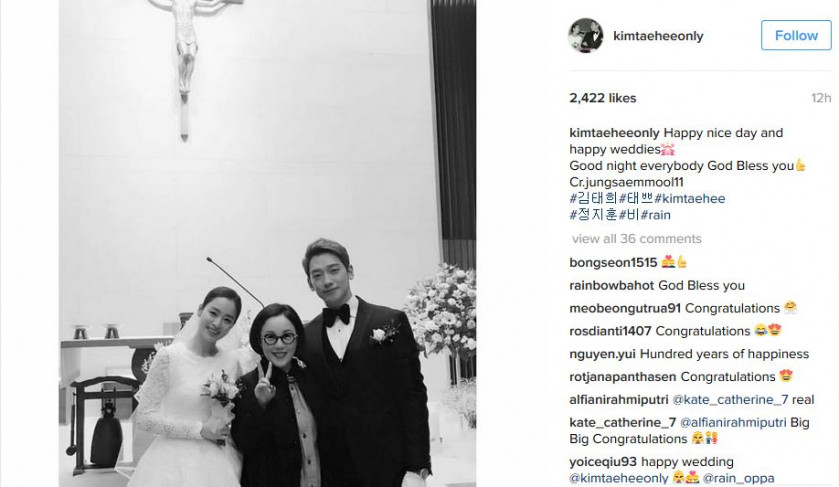Screen dimensions: 839x487
Task: Open meobeongutrua91 user profile
Action: point(625,309)
